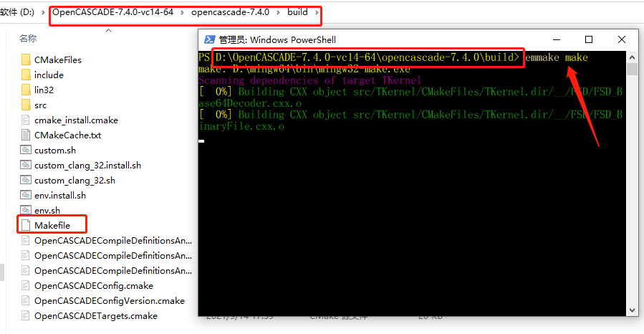This screenshot has height=334, width=644.
Task: Select file name CMakeCache.txt
Action: tap(67, 135)
